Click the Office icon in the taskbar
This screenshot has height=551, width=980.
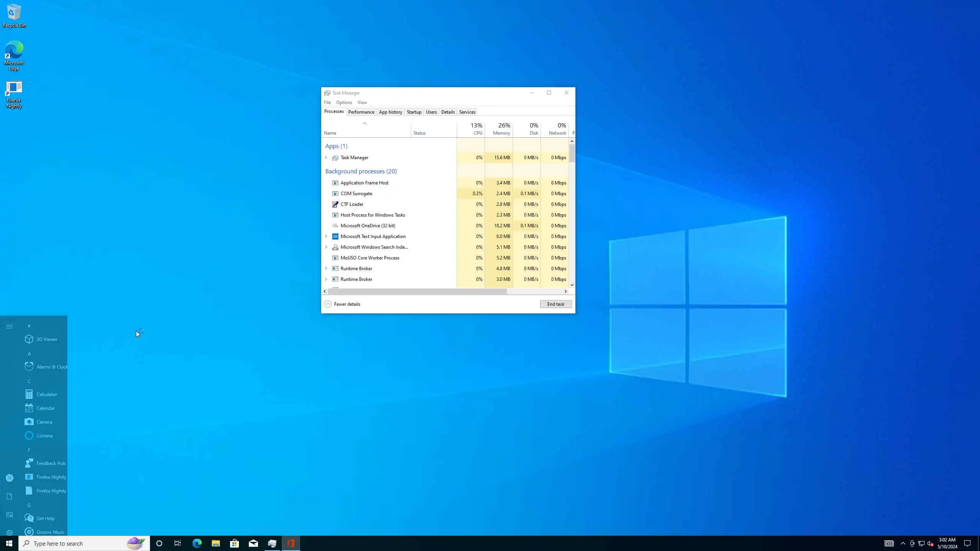tap(291, 543)
